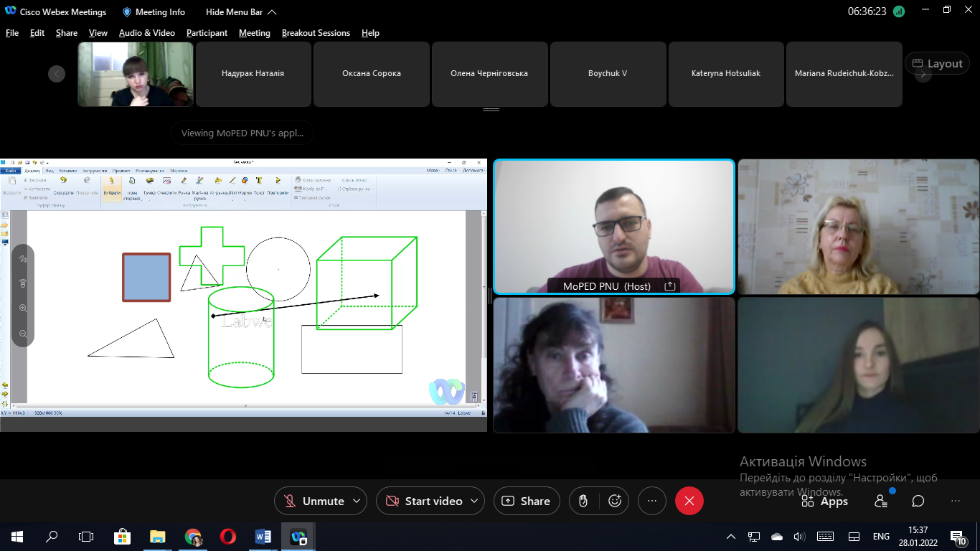
Task: Expand video options arrow beside Start video
Action: click(473, 501)
